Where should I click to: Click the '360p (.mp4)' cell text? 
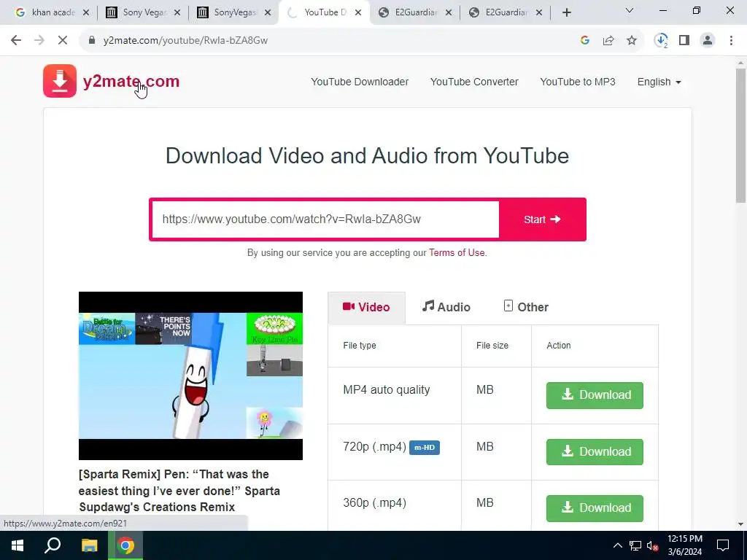pos(374,503)
